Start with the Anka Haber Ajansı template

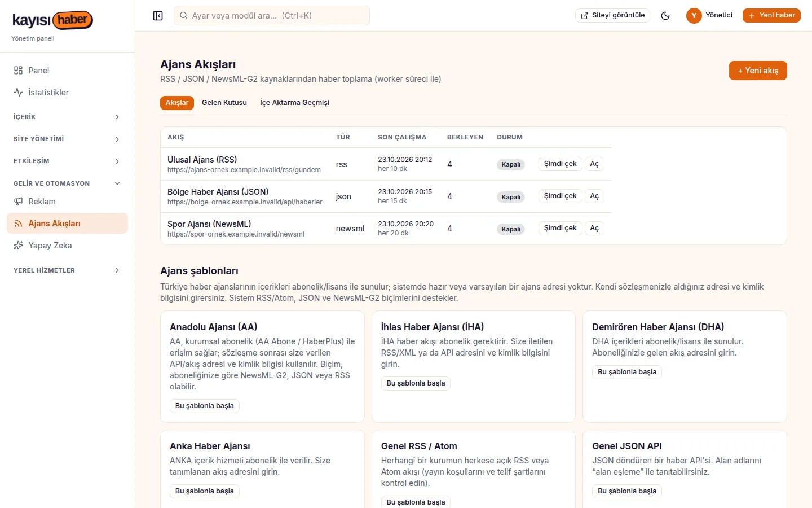click(205, 491)
